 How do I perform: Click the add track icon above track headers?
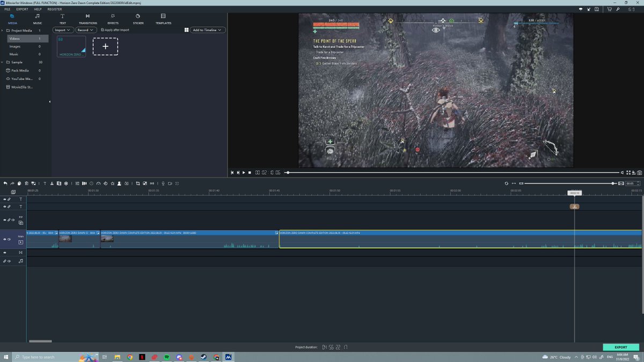coord(13,192)
